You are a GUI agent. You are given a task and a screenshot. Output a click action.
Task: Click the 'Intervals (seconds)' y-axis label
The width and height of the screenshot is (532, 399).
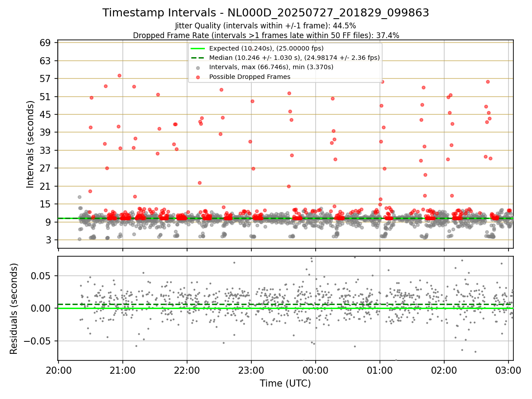30,144
